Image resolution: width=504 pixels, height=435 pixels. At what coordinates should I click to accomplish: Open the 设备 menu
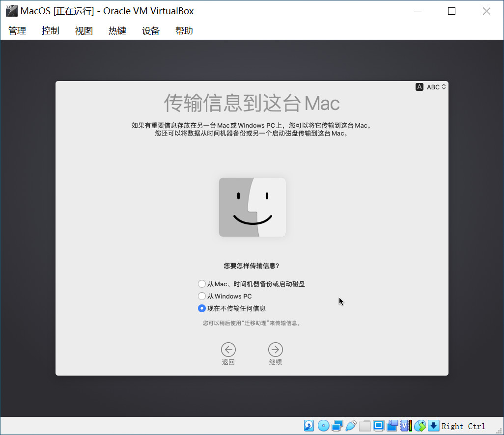pyautogui.click(x=151, y=30)
